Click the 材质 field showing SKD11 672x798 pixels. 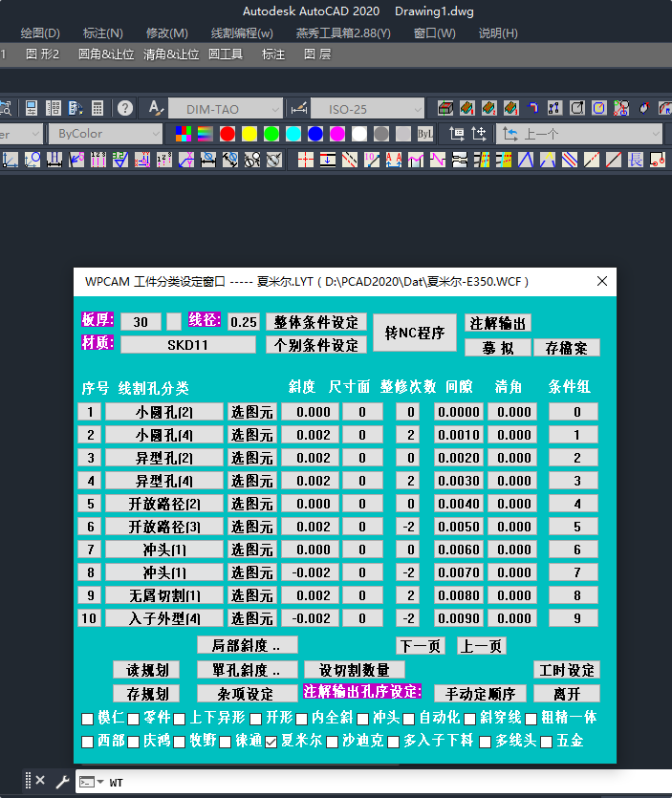pos(188,345)
